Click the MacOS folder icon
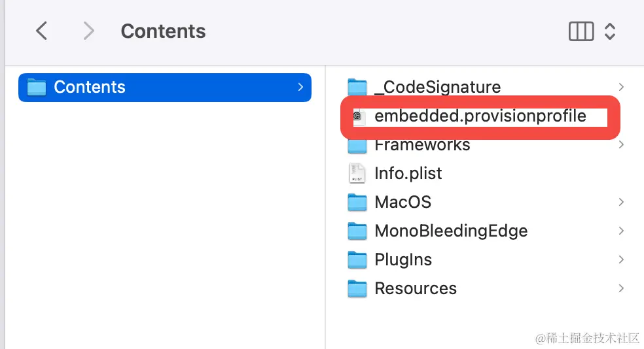The image size is (644, 349). 357,203
